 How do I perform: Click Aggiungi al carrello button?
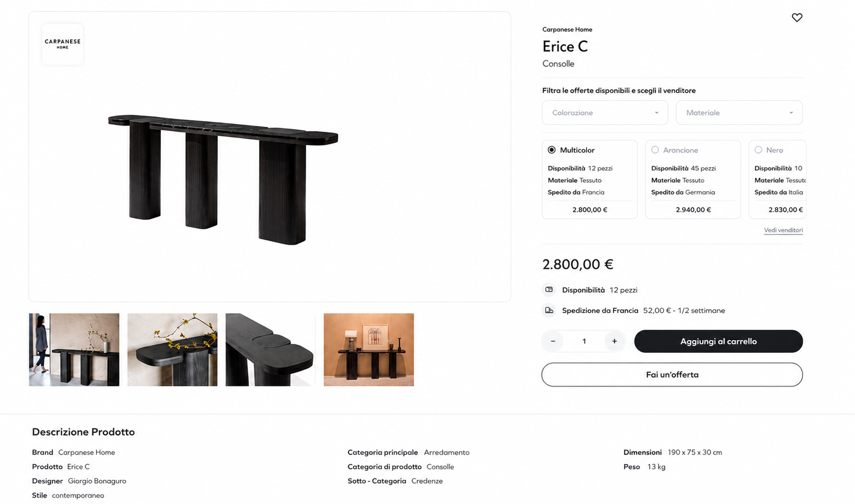pos(718,341)
